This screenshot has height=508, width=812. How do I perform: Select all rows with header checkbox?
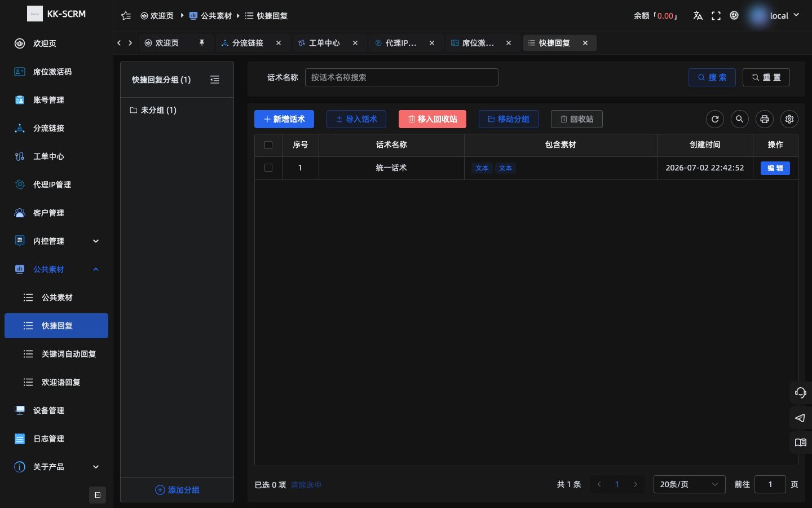coord(268,145)
